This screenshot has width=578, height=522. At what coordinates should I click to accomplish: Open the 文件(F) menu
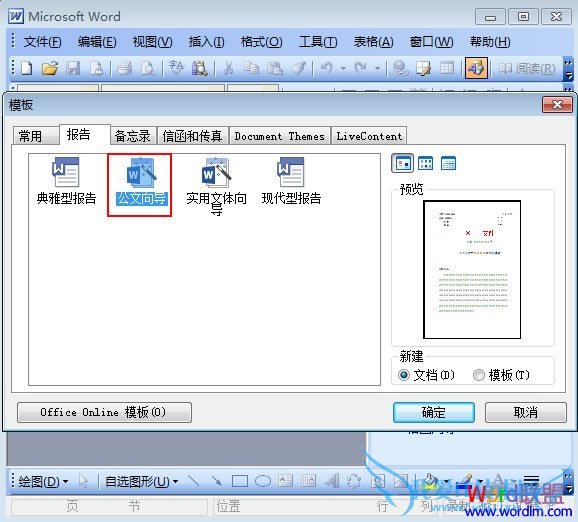42,42
